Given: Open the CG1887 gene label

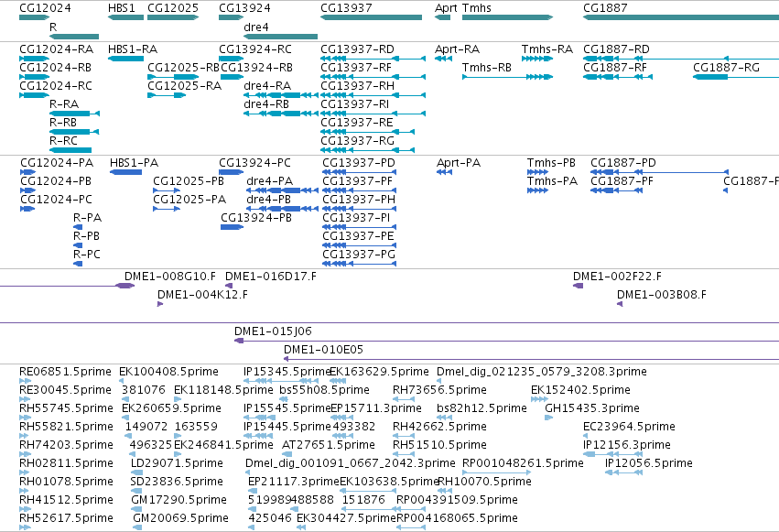Looking at the screenshot, I should point(605,8).
